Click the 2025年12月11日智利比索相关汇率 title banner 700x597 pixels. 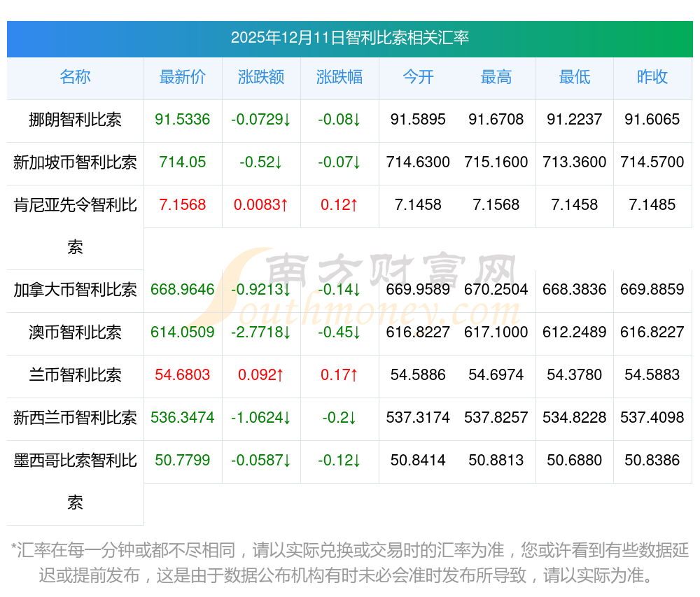pyautogui.click(x=350, y=38)
